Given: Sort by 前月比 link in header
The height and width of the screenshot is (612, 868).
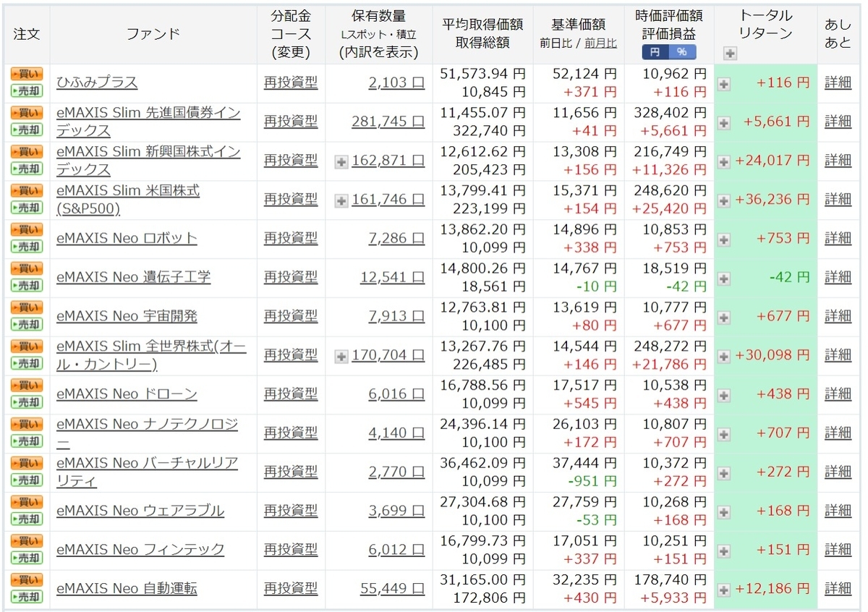Looking at the screenshot, I should [600, 43].
